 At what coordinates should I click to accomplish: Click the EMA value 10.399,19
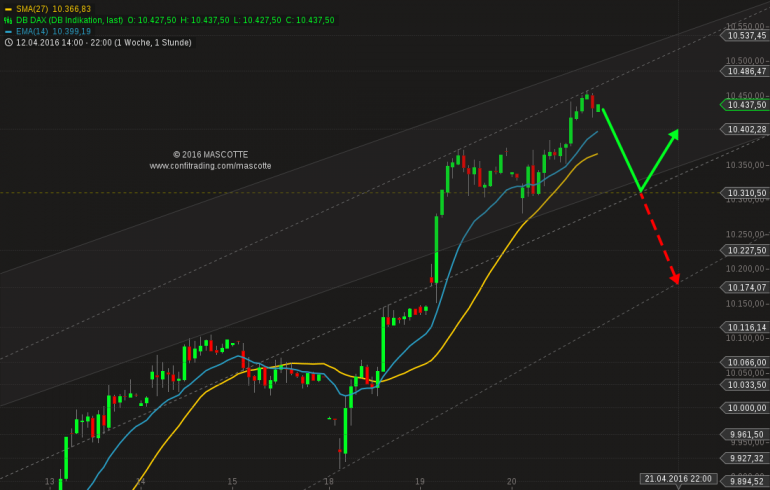(x=72, y=31)
